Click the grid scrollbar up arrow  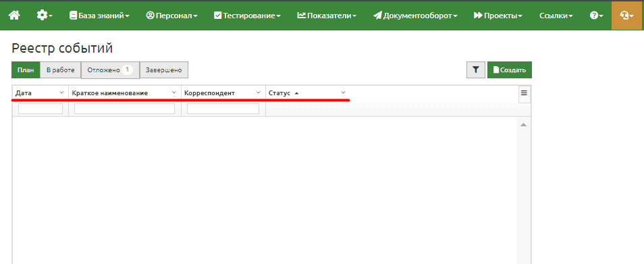[523, 124]
